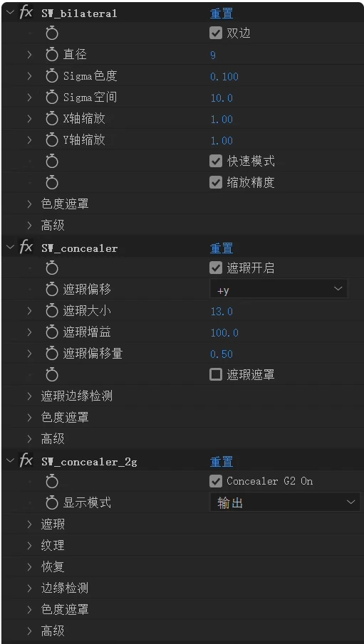Enable the 遮瑕遮罩 checkbox
Image resolution: width=364 pixels, height=644 pixels.
click(x=216, y=374)
